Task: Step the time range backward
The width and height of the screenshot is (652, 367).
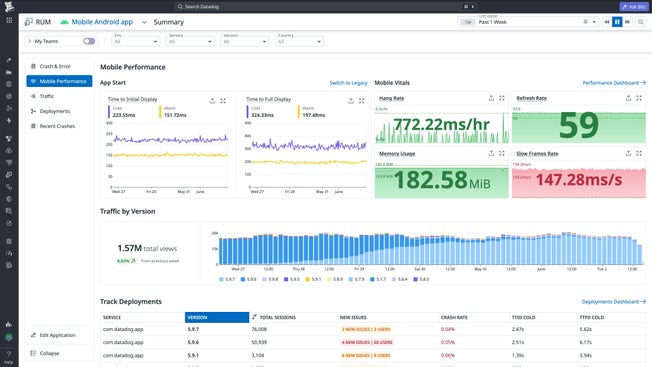Action: pos(607,22)
